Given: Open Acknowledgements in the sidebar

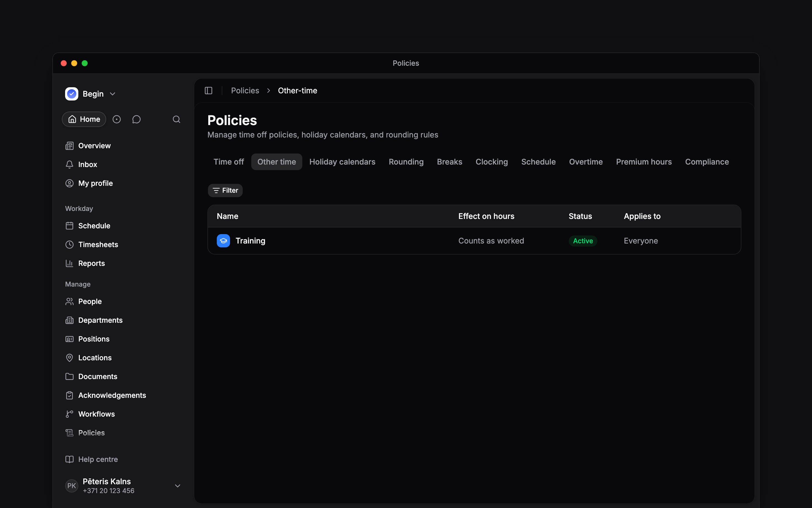Looking at the screenshot, I should coord(124,395).
